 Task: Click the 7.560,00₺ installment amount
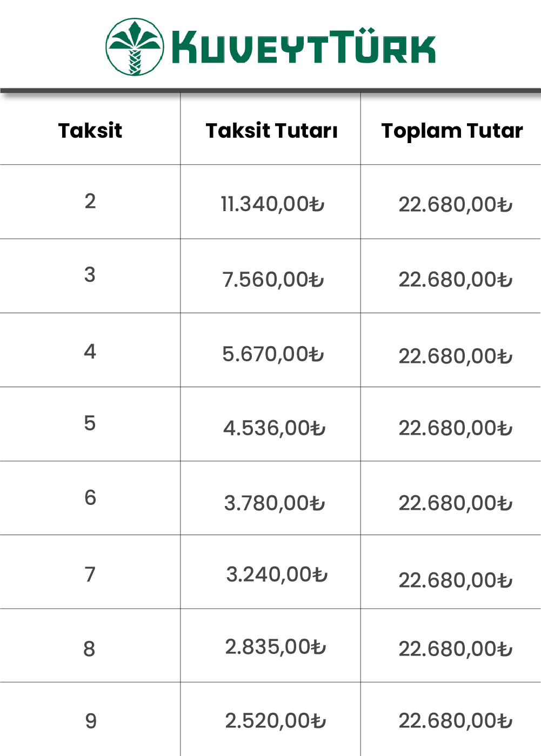click(273, 280)
